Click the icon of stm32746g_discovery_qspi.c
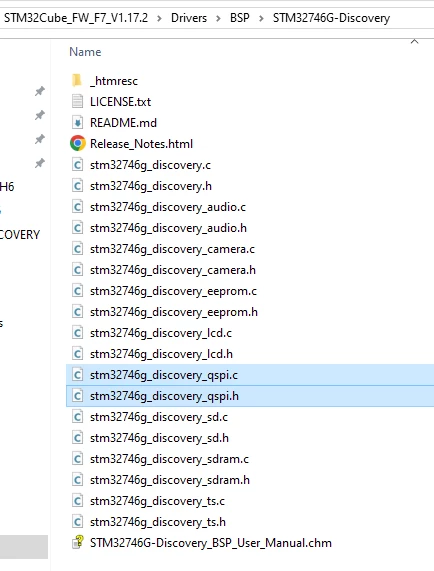 point(77,375)
